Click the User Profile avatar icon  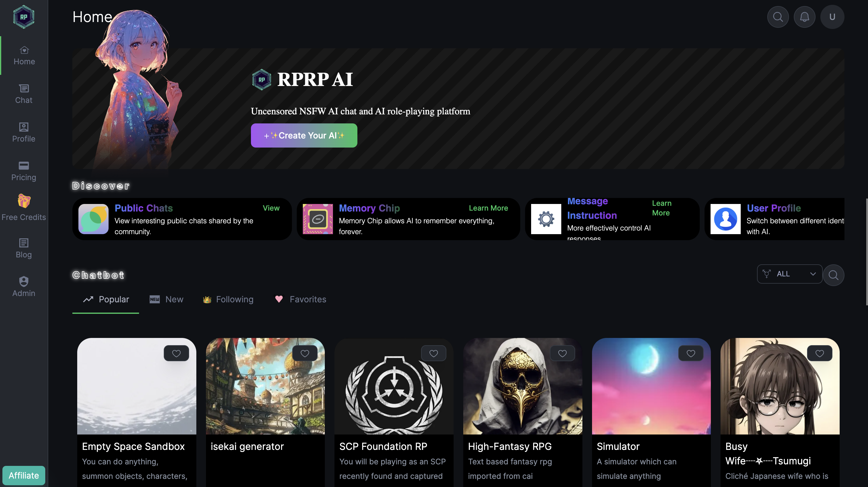click(x=725, y=219)
